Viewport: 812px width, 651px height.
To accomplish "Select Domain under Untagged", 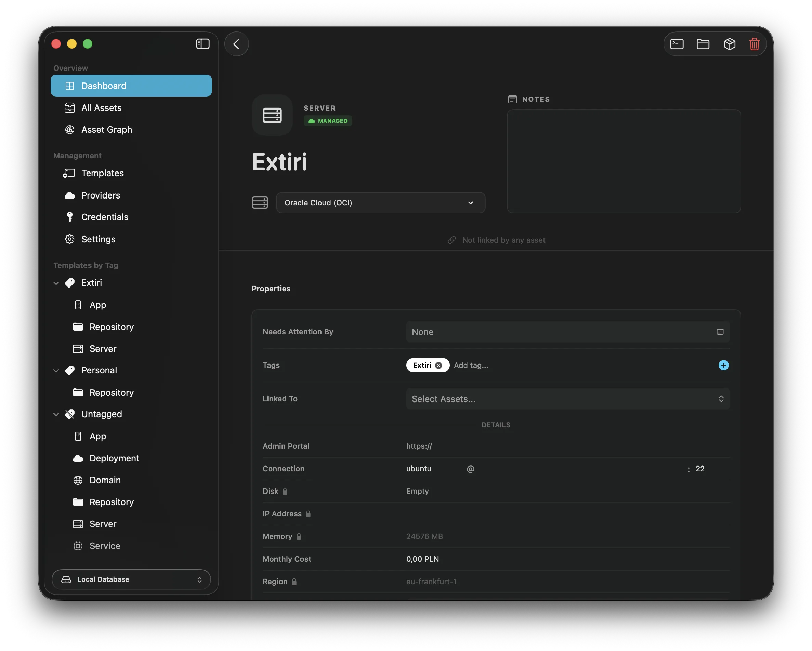I will tap(131, 480).
